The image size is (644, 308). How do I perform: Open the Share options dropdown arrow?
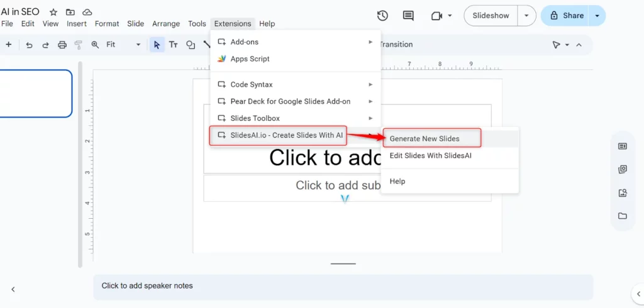tap(597, 16)
